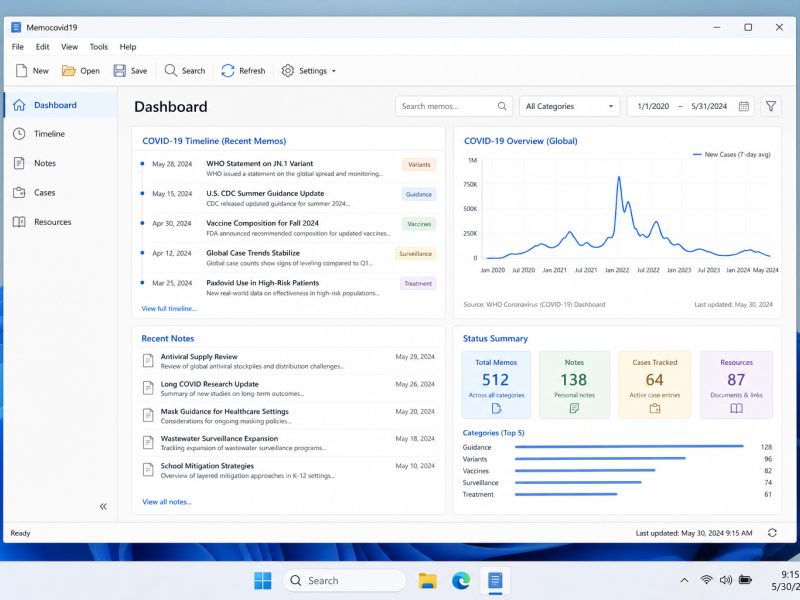Open the calendar date picker icon

click(x=744, y=106)
